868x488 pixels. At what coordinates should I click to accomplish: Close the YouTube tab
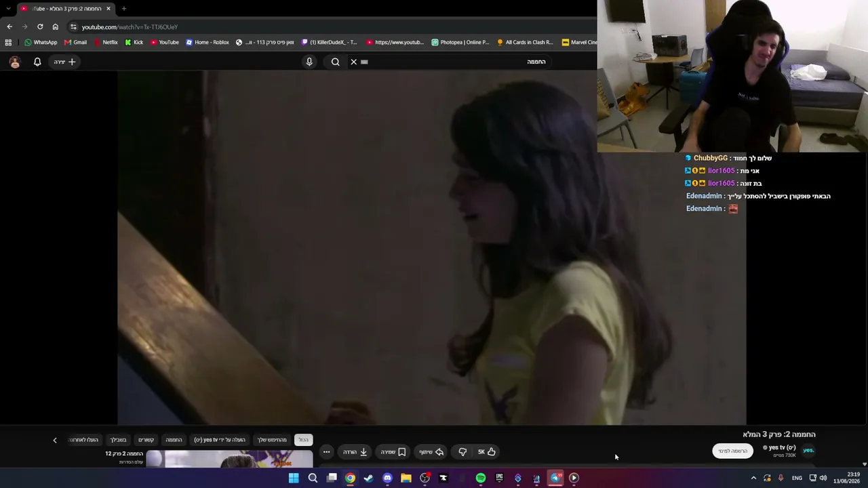[108, 9]
